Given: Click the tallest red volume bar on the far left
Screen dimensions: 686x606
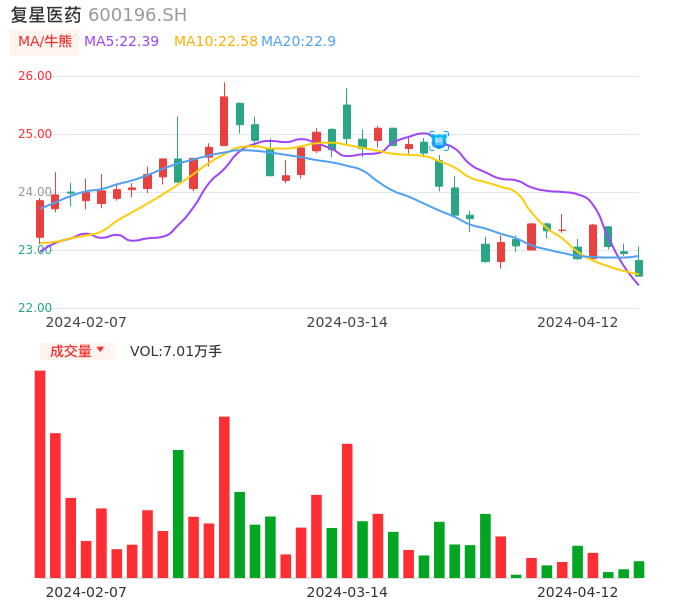Looking at the screenshot, I should (x=40, y=473).
